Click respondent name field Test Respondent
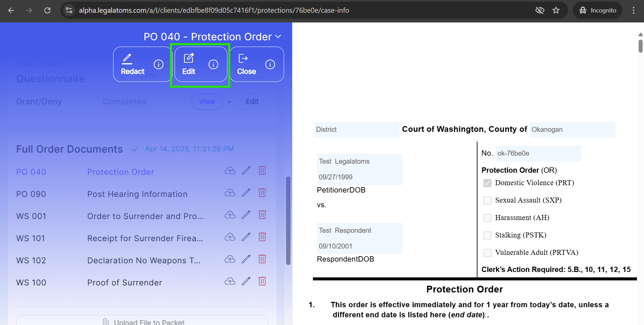The height and width of the screenshot is (325, 644). coord(360,230)
